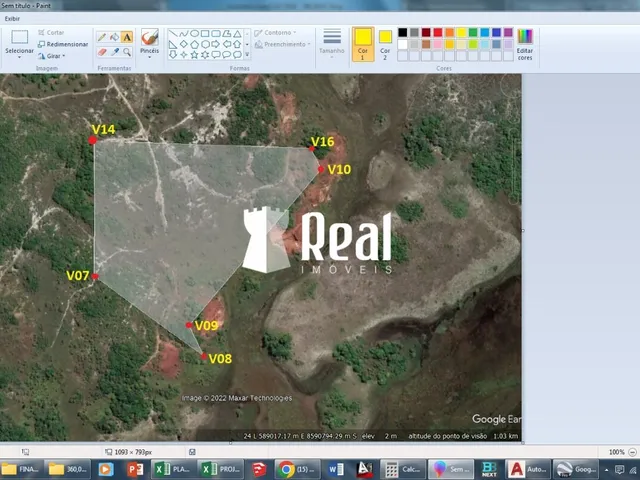The height and width of the screenshot is (480, 640).
Task: Click the Redimensionar resize button
Action: coord(63,44)
